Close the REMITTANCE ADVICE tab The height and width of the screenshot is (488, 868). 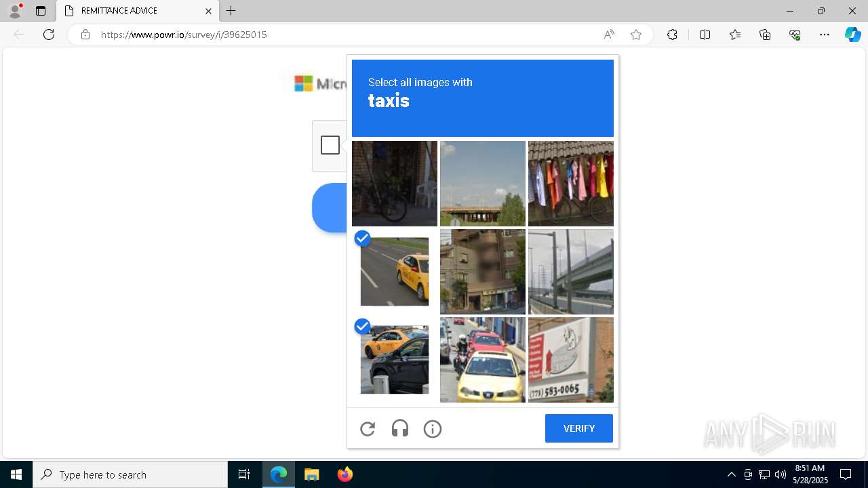click(x=208, y=11)
